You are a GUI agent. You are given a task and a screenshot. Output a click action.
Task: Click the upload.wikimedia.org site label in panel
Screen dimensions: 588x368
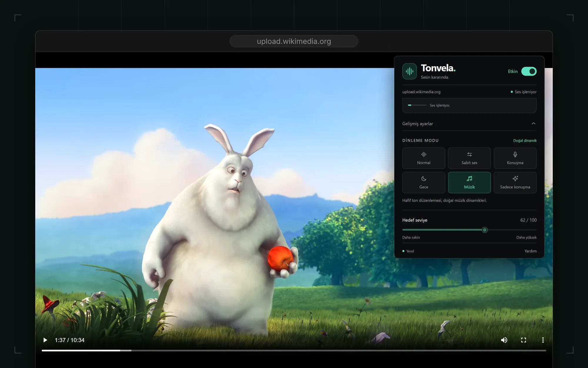[421, 92]
